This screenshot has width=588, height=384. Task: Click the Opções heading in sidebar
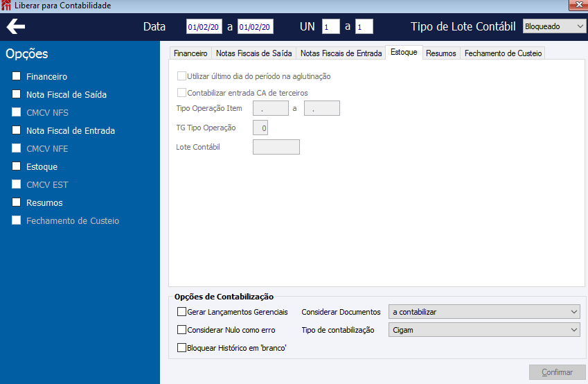click(x=27, y=54)
